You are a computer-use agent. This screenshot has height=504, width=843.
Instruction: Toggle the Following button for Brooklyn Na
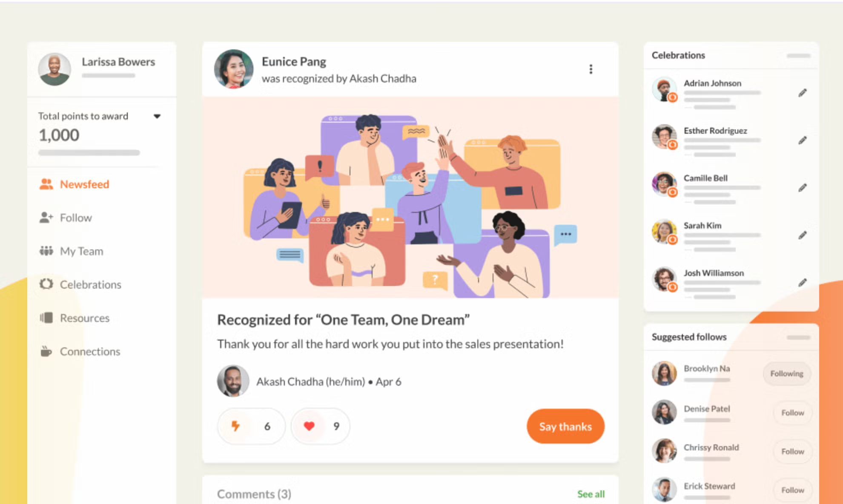(x=786, y=373)
